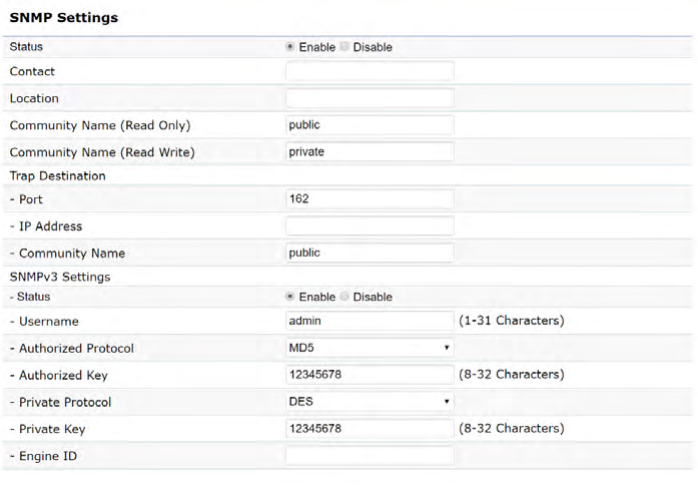
Task: Open the Private Protocol DES dropdown
Action: click(368, 402)
